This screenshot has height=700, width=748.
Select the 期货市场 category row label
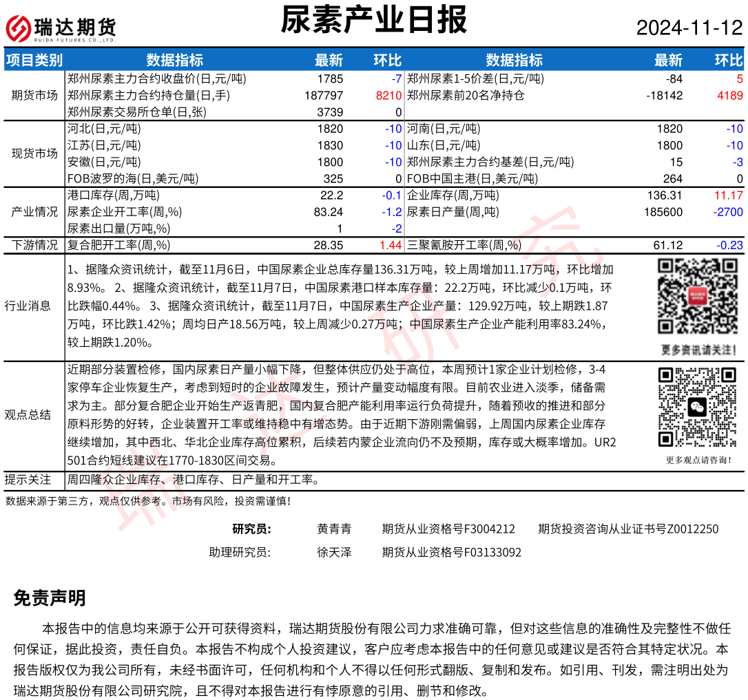click(x=34, y=95)
